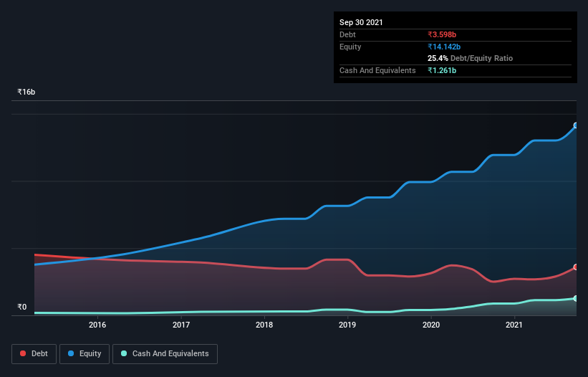Click the blue Equity legend dot
Image resolution: width=588 pixels, height=377 pixels.
pyautogui.click(x=71, y=353)
